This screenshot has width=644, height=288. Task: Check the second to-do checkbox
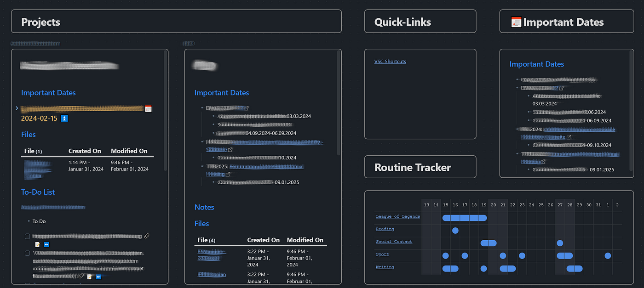point(28,253)
